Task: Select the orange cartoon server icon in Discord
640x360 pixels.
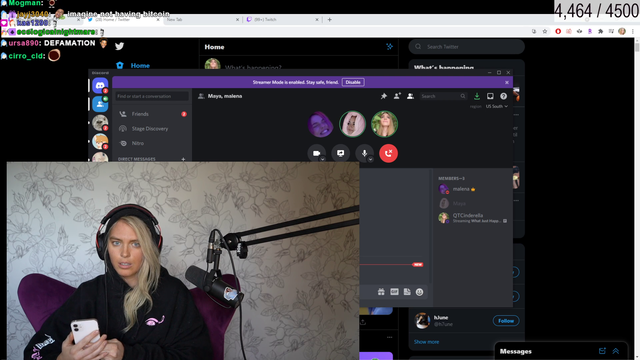Action: pyautogui.click(x=100, y=141)
